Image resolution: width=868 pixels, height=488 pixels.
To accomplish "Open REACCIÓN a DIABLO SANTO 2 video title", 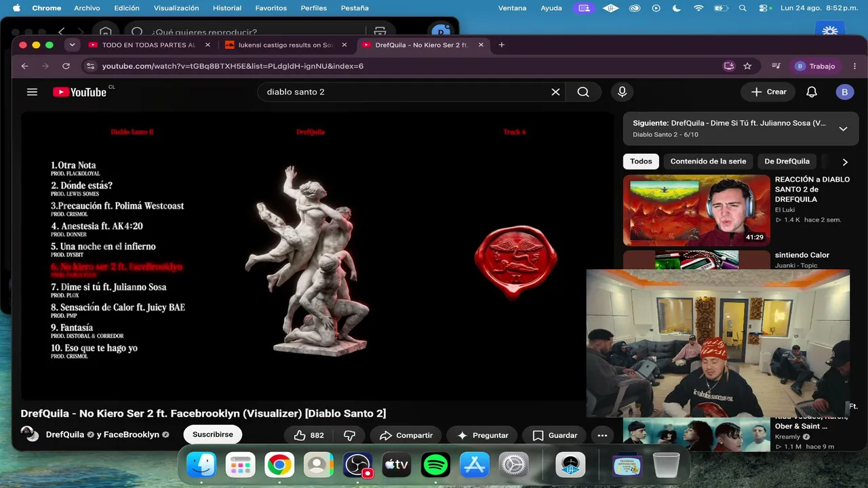I will (x=812, y=189).
